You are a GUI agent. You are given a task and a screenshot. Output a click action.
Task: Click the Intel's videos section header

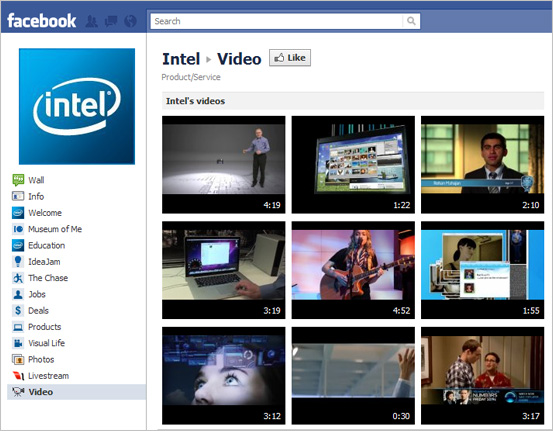(x=353, y=101)
